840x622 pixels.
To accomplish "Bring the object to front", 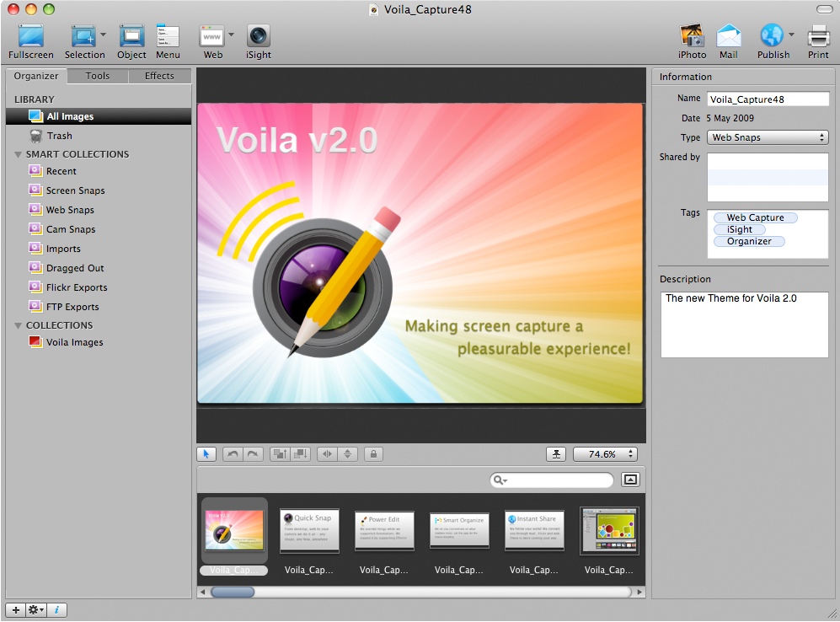I will (280, 454).
